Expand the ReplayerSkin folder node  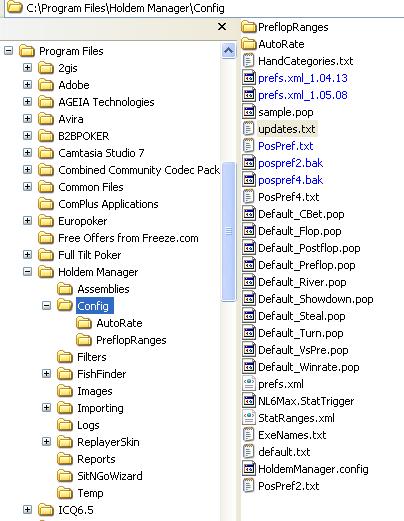click(47, 442)
